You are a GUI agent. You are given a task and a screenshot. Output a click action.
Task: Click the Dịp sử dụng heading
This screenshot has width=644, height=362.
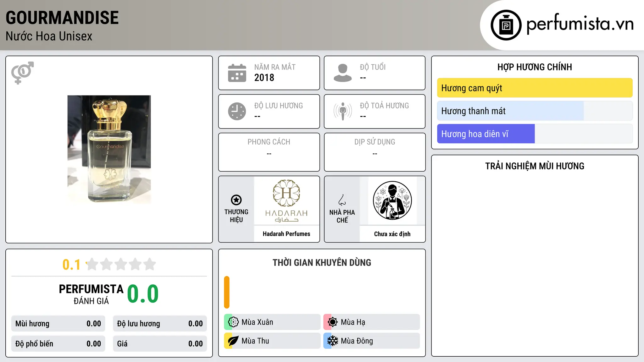click(x=375, y=142)
